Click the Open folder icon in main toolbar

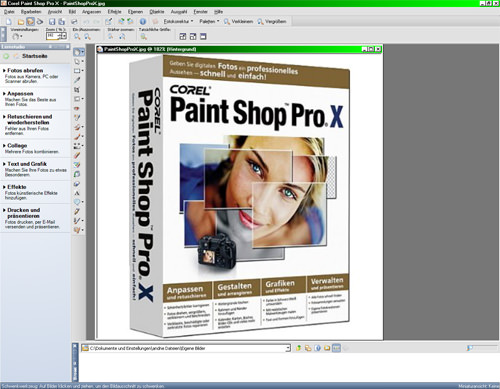tap(21, 21)
